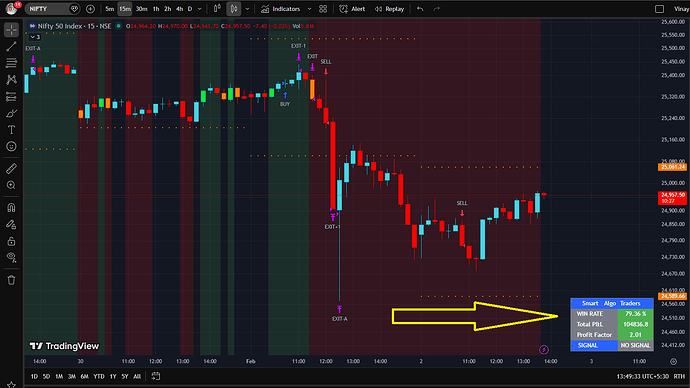This screenshot has height=388, width=690.
Task: Click the Total P&L 104836.8 value
Action: coord(635,325)
